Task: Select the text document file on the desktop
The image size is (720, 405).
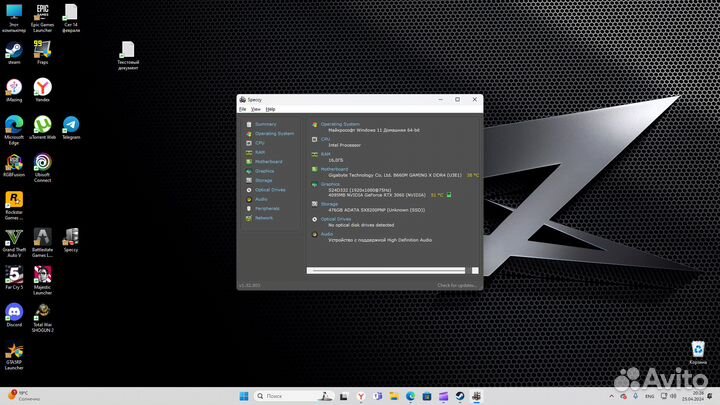Action: click(x=128, y=56)
